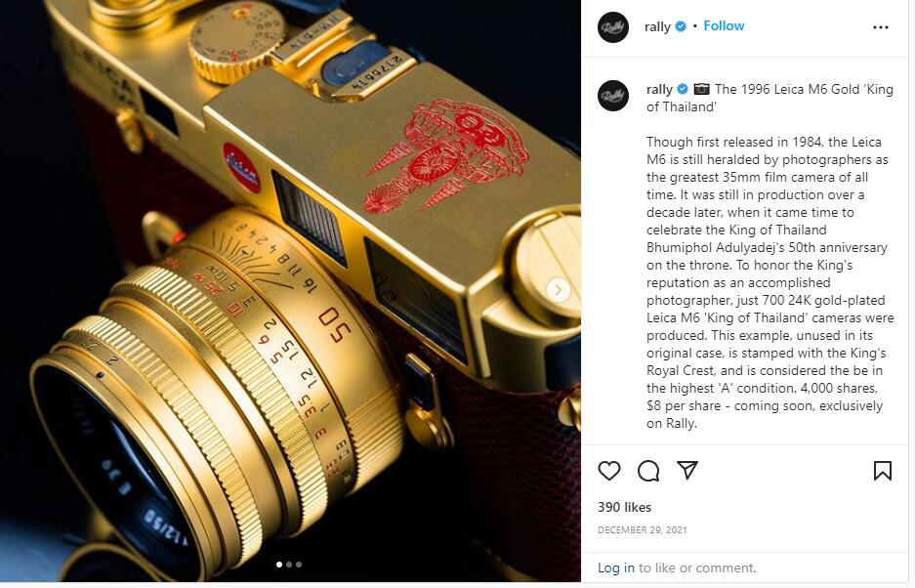Screen dimensions: 915x588
Task: Click Log in link
Action: pyautogui.click(x=615, y=567)
